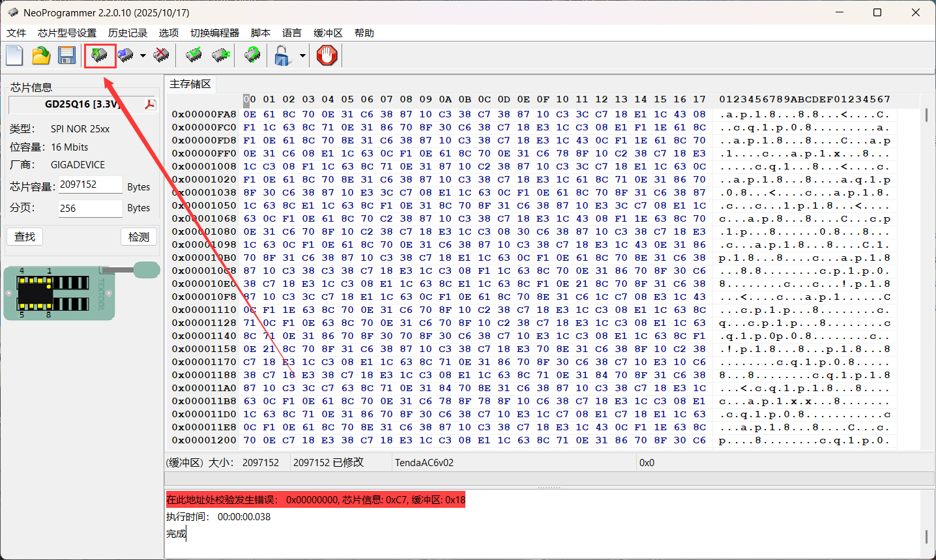Open the 文件 menu

click(16, 33)
